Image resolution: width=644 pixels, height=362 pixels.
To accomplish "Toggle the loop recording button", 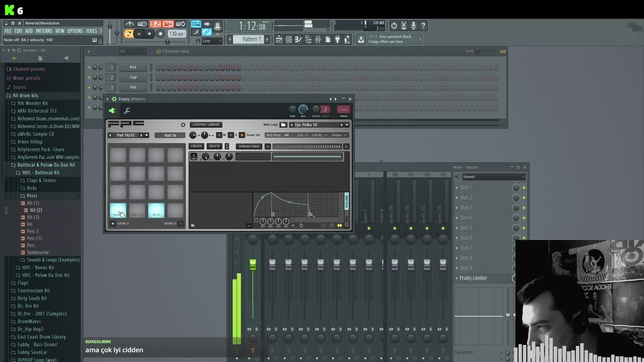I will [x=181, y=24].
